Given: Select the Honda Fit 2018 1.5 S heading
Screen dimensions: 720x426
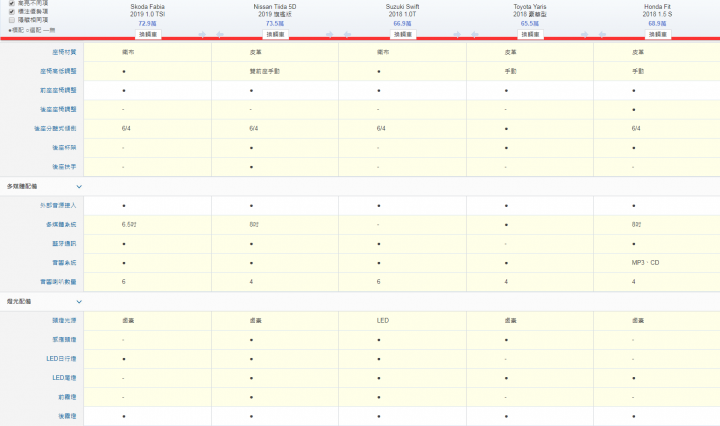Looking at the screenshot, I should 658,11.
